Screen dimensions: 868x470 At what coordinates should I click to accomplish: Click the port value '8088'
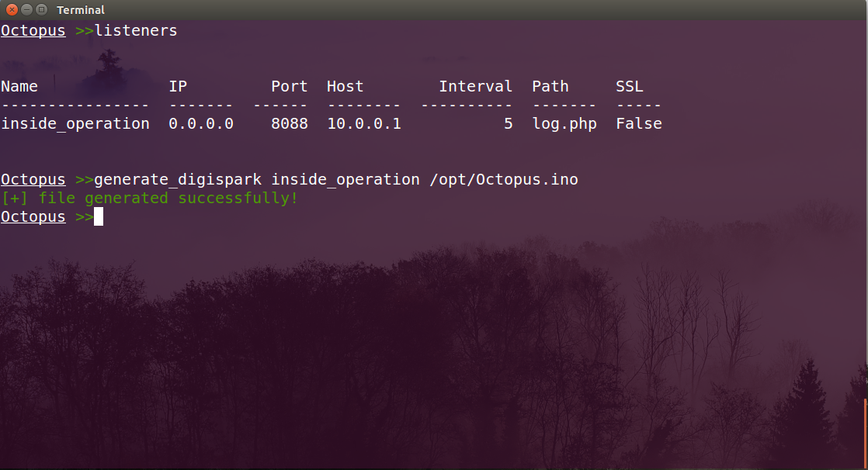pyautogui.click(x=289, y=123)
